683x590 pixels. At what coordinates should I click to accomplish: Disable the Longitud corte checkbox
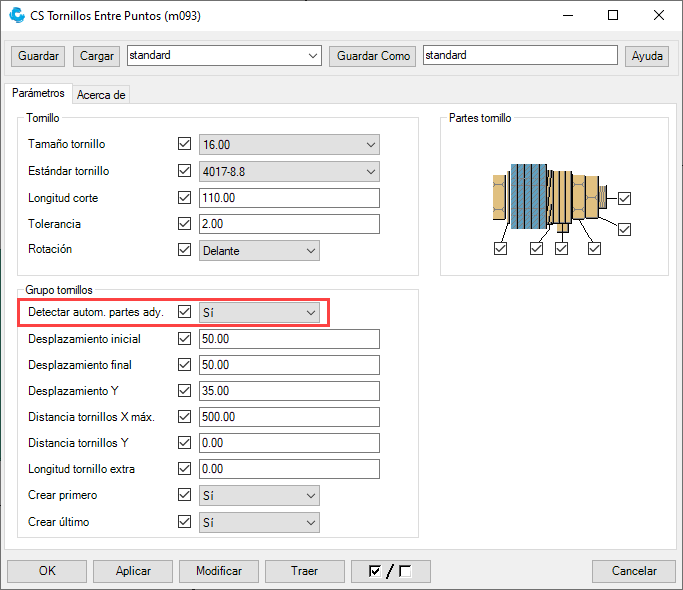[184, 198]
